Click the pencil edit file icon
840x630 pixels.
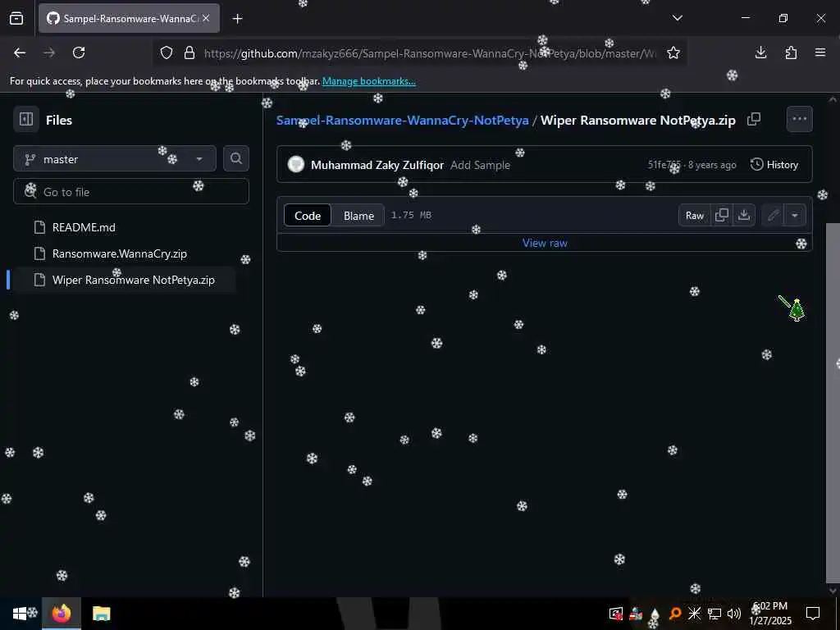coord(773,216)
